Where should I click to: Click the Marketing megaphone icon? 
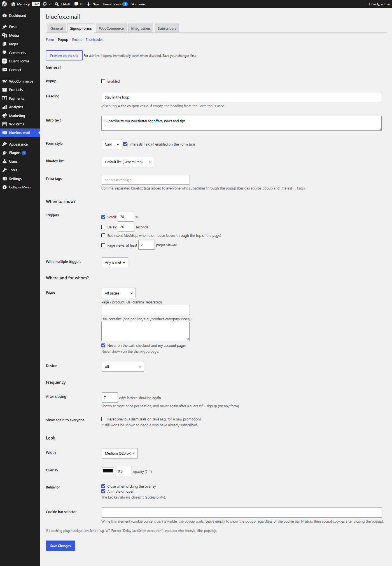(4, 116)
